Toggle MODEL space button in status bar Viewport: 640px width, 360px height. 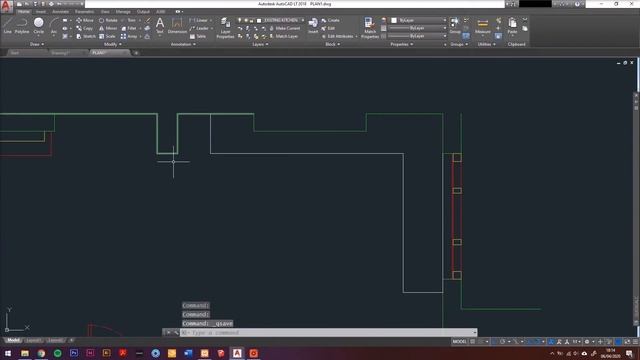tap(460, 342)
